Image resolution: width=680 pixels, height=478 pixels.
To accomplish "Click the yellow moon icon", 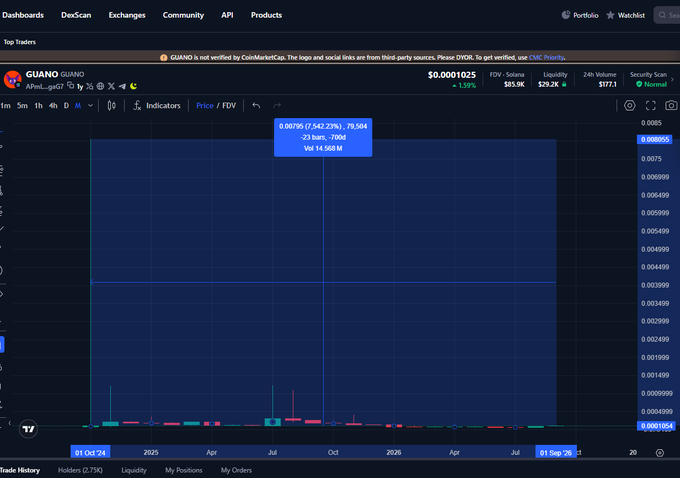I will click(134, 86).
